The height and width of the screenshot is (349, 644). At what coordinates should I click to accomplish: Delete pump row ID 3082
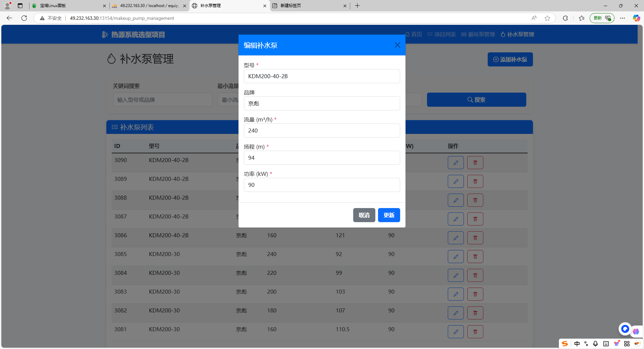(x=475, y=313)
